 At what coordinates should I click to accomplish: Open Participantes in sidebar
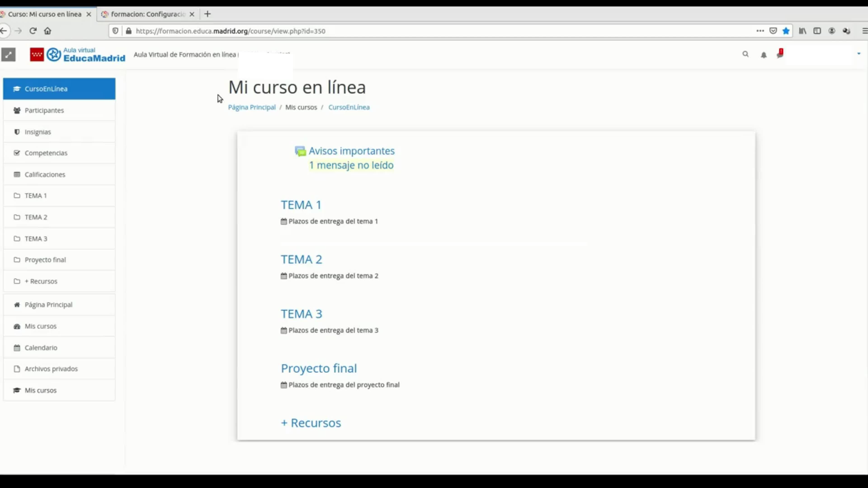pyautogui.click(x=44, y=110)
